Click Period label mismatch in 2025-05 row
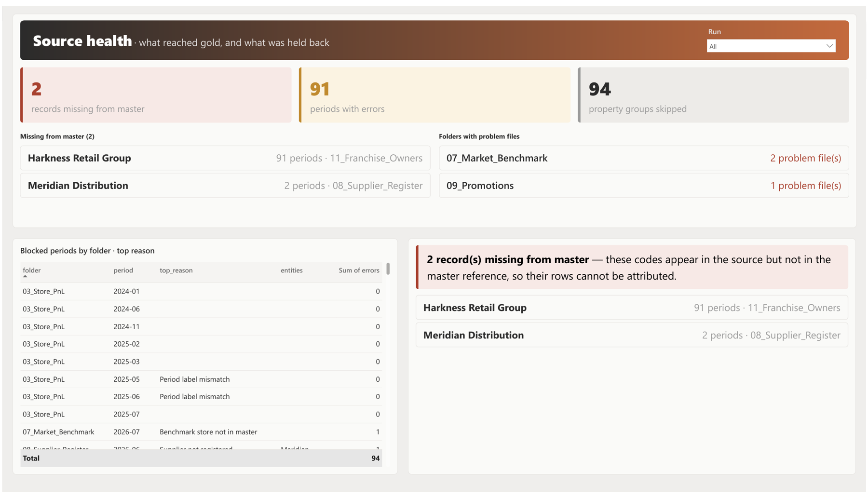Screen dimensions: 868x498 tap(195, 379)
